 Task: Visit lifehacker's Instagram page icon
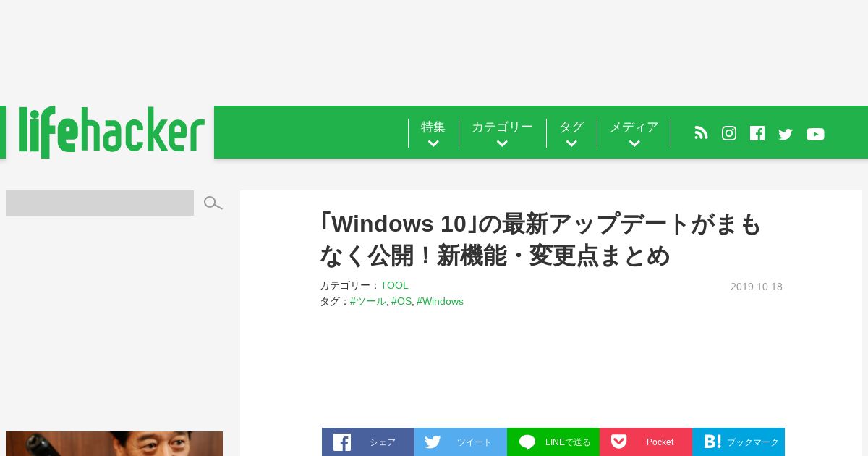[729, 133]
